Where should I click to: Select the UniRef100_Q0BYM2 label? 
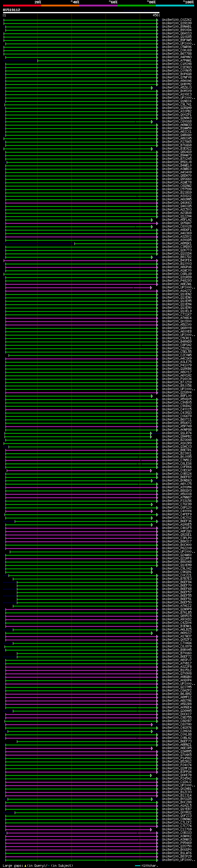pos(177,84)
